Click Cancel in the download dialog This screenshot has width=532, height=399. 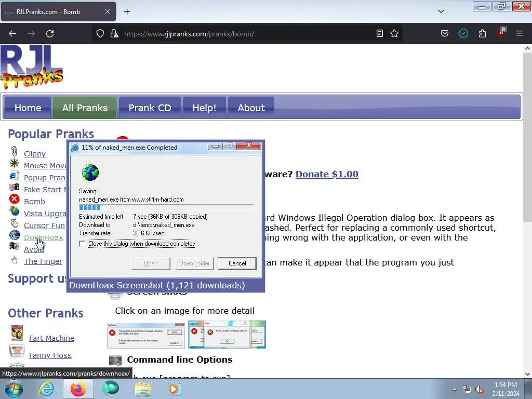point(237,263)
